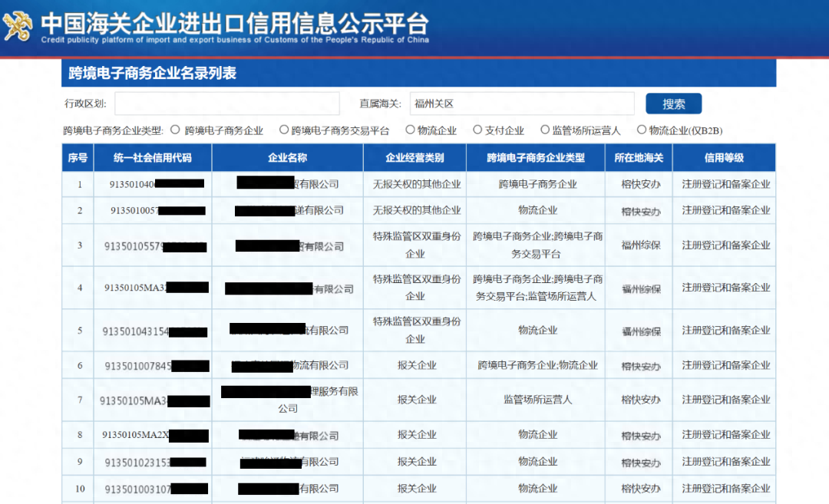Viewport: 829px width, 504px height.
Task: Click the 企业名称 column header
Action: click(288, 157)
